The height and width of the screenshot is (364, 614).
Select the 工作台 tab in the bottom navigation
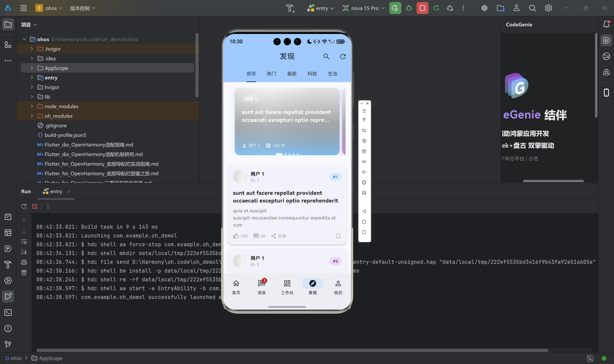click(x=287, y=287)
